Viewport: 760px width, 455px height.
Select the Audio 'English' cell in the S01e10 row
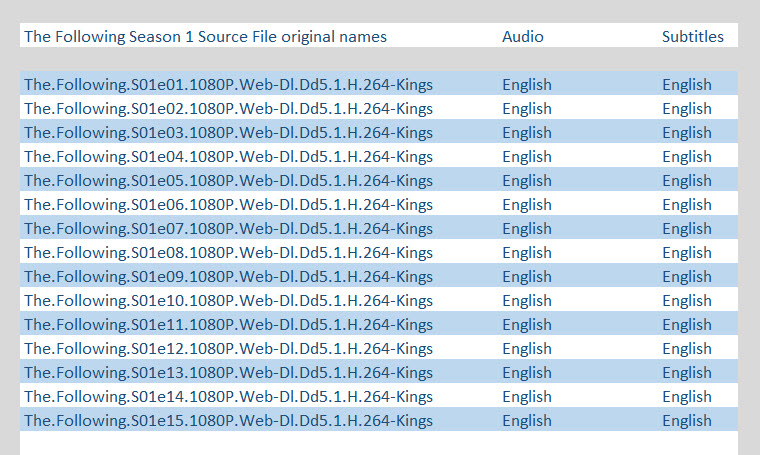(527, 300)
